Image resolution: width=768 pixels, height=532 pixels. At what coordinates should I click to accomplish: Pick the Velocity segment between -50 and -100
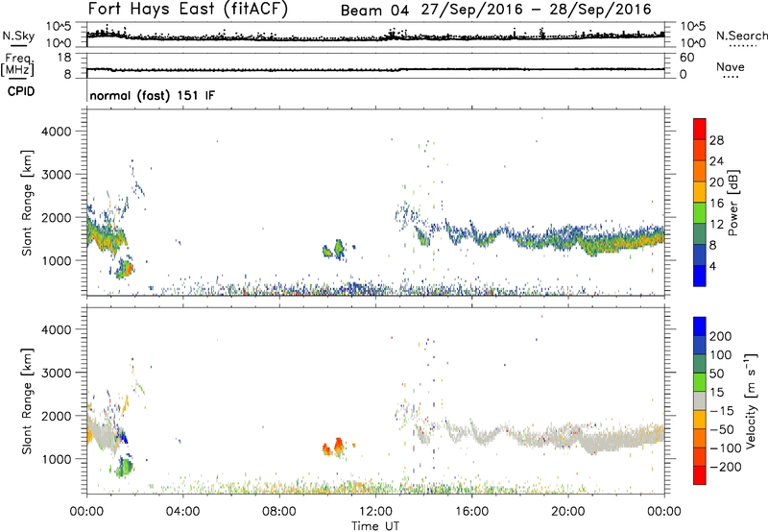pos(700,438)
